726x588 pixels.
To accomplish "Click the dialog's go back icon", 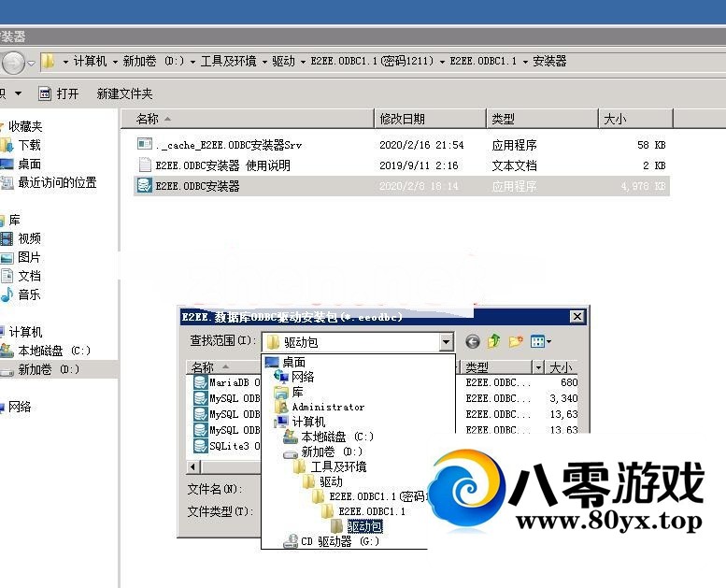I will click(472, 342).
